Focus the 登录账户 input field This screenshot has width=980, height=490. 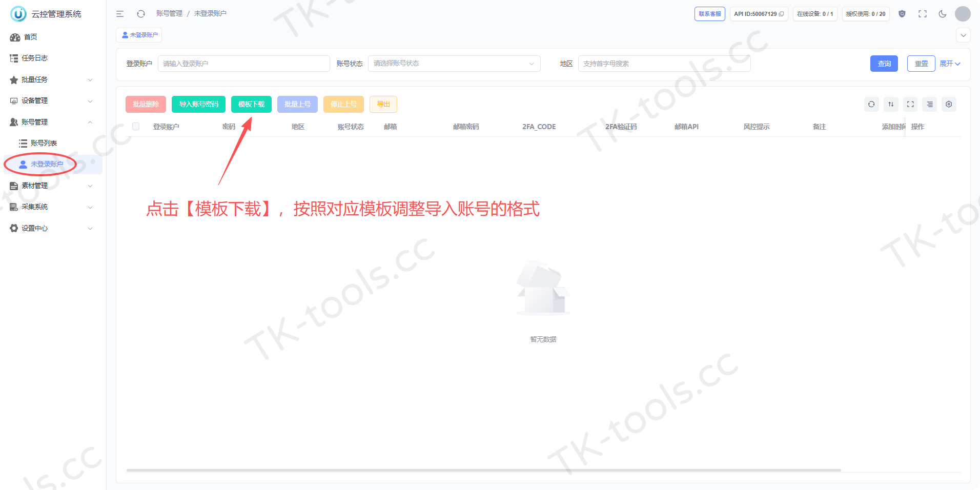pyautogui.click(x=244, y=64)
